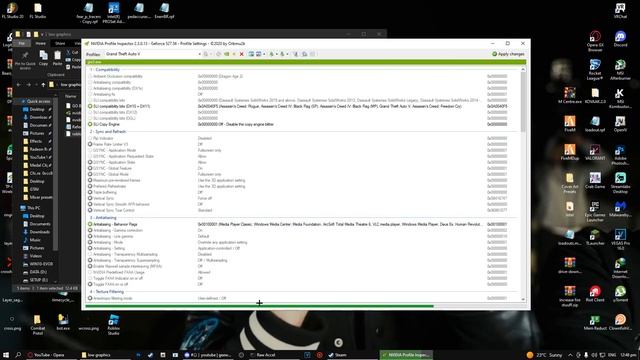Select the 'Maximum pre-rendered frames' setting row

303,180
